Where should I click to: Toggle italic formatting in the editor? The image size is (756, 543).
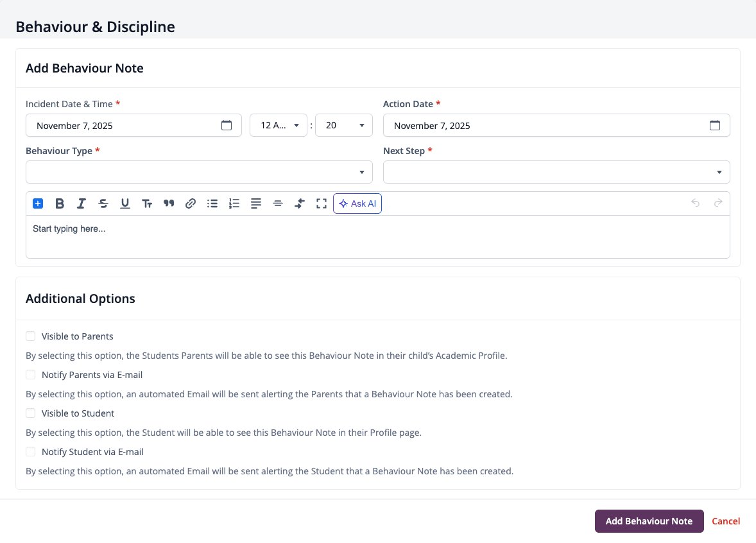pyautogui.click(x=81, y=203)
